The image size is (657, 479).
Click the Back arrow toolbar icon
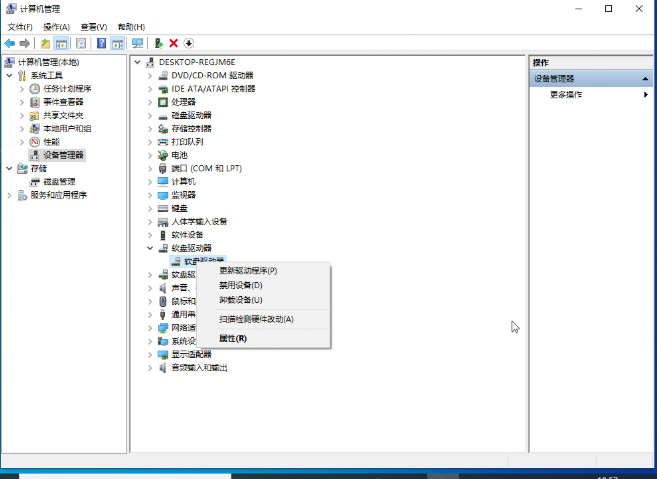[x=10, y=43]
